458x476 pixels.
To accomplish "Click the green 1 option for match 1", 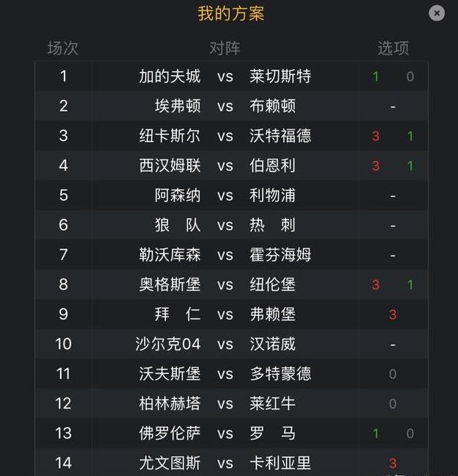I will [x=376, y=76].
